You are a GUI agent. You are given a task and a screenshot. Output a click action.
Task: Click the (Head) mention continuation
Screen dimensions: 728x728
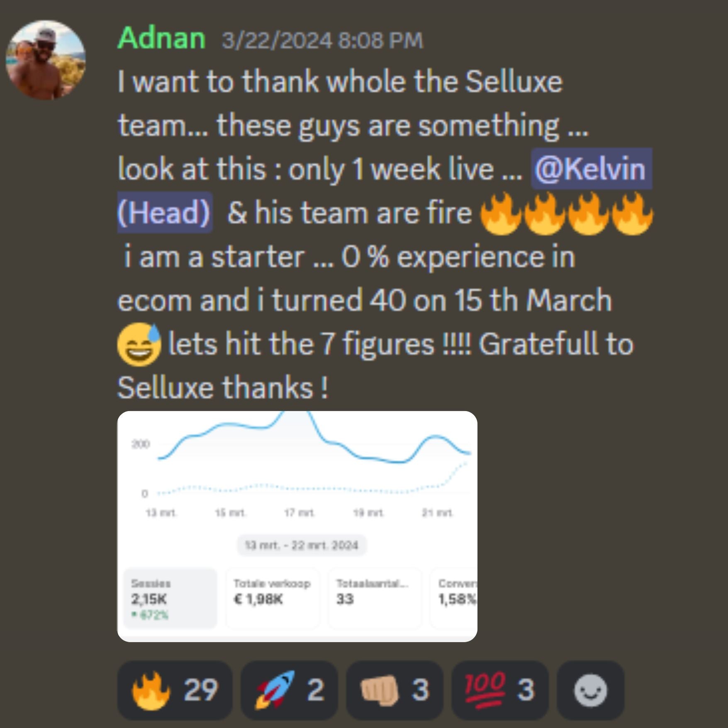coord(165,212)
